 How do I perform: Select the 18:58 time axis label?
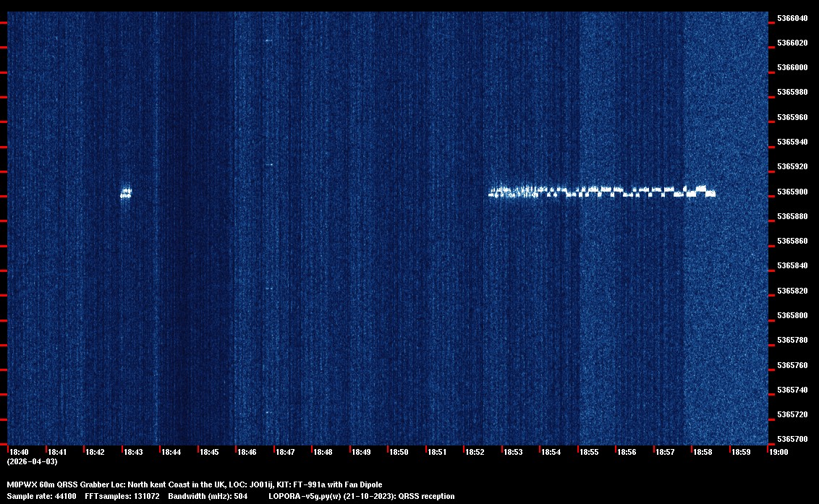703,452
